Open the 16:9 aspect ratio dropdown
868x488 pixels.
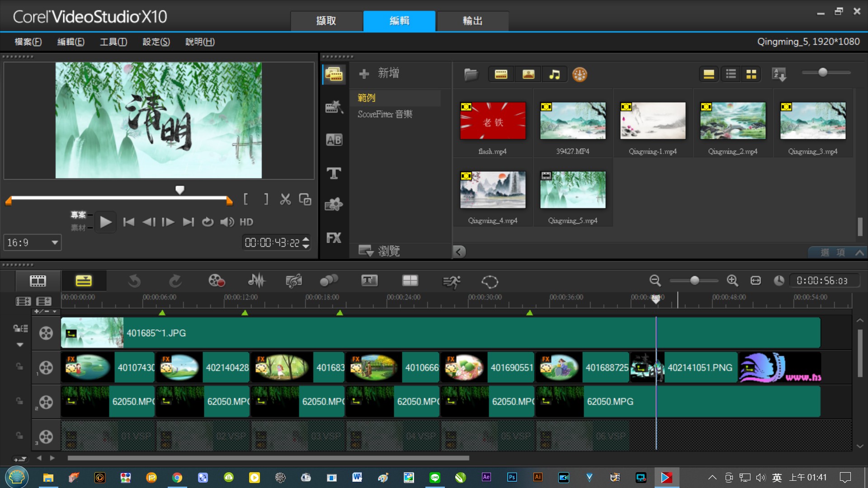click(33, 243)
